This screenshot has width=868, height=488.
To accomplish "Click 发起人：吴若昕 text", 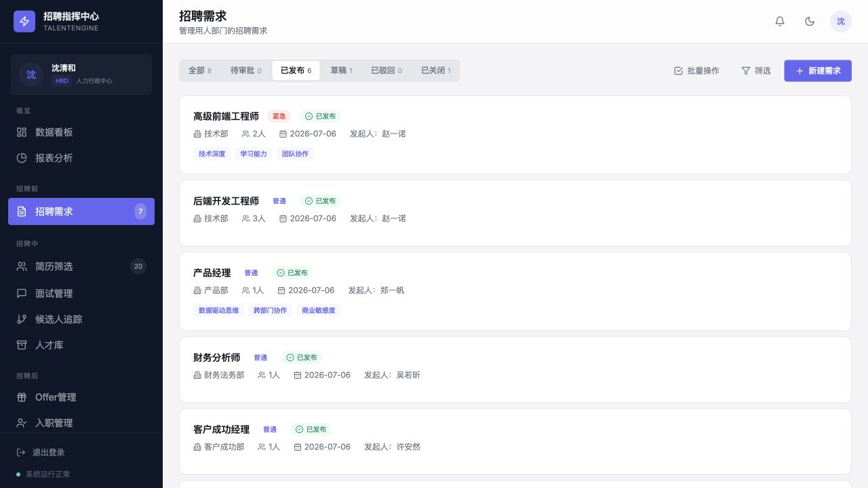I will (392, 375).
